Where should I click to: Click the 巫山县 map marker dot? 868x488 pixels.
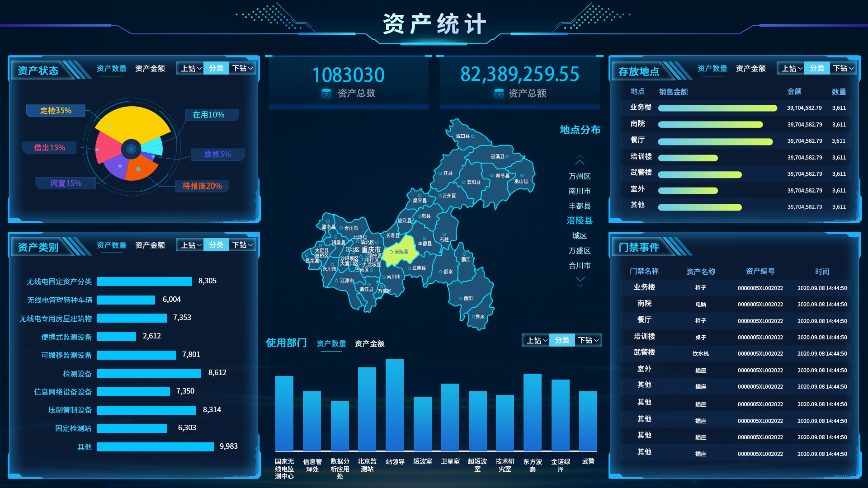[522, 176]
